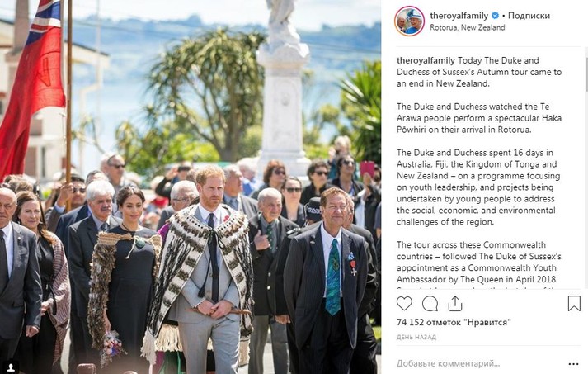Open the three-dot more options menu
The width and height of the screenshot is (588, 374).
[573, 364]
